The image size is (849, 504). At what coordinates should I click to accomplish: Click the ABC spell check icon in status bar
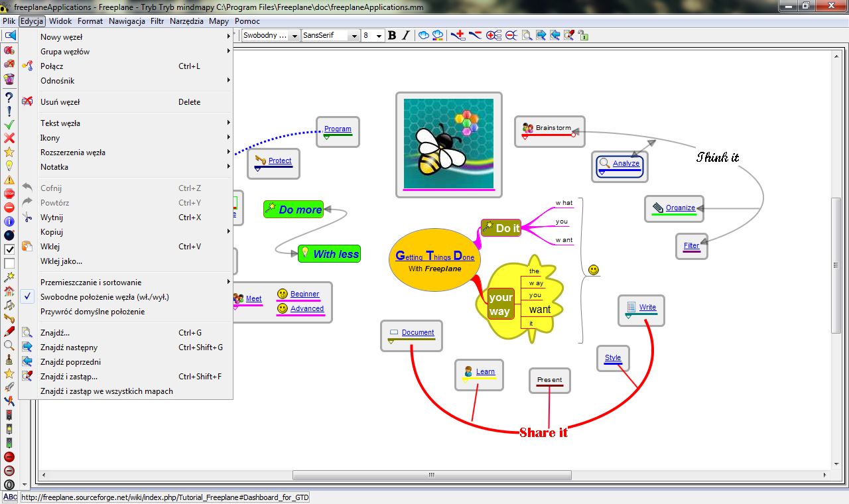[10, 497]
